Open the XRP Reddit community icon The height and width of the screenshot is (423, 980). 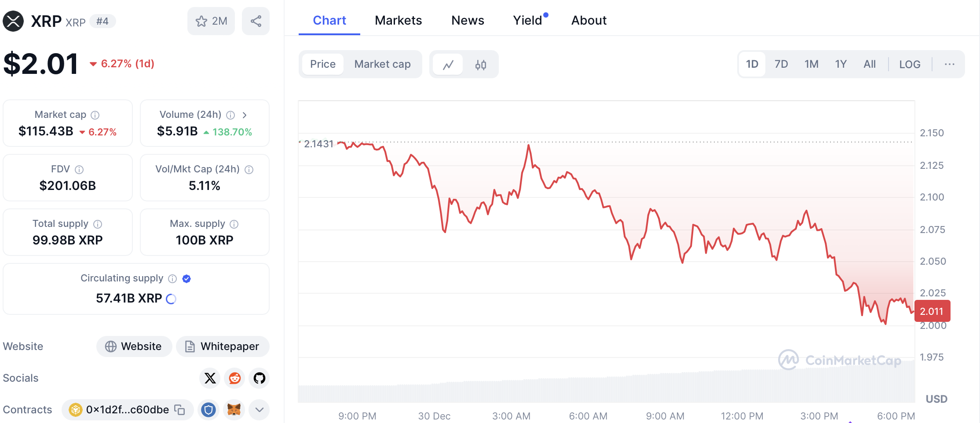tap(235, 378)
